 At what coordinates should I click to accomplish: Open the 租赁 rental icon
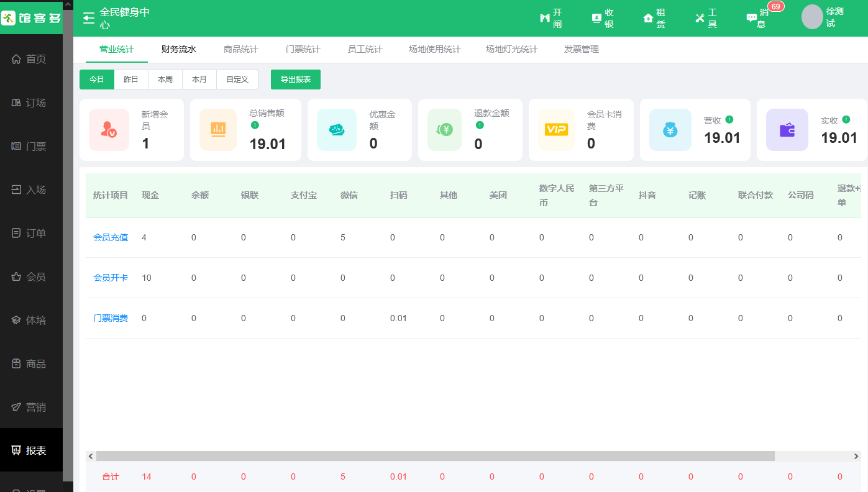point(648,18)
